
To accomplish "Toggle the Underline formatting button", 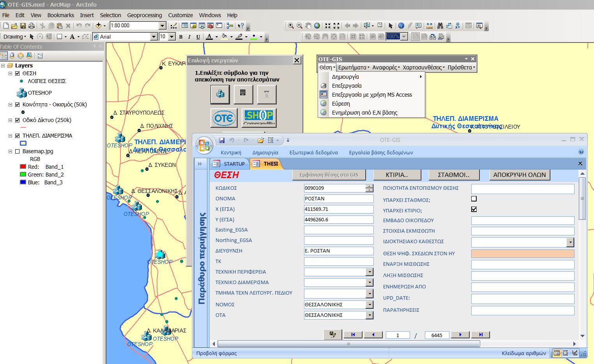I will [x=198, y=37].
